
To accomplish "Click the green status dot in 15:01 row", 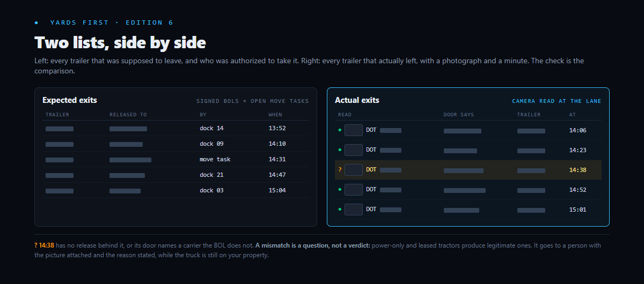I will [340, 210].
